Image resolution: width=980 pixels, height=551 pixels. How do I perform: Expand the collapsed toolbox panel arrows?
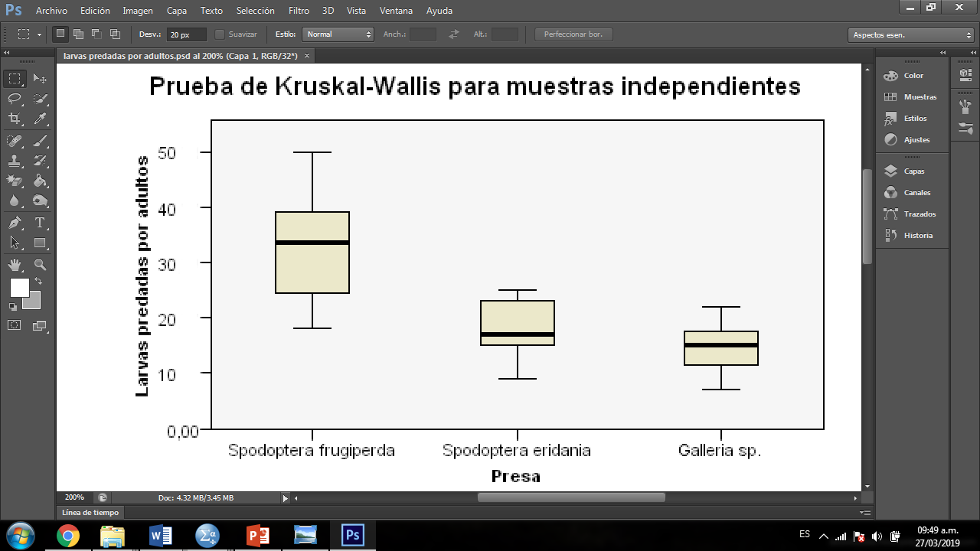coord(7,53)
